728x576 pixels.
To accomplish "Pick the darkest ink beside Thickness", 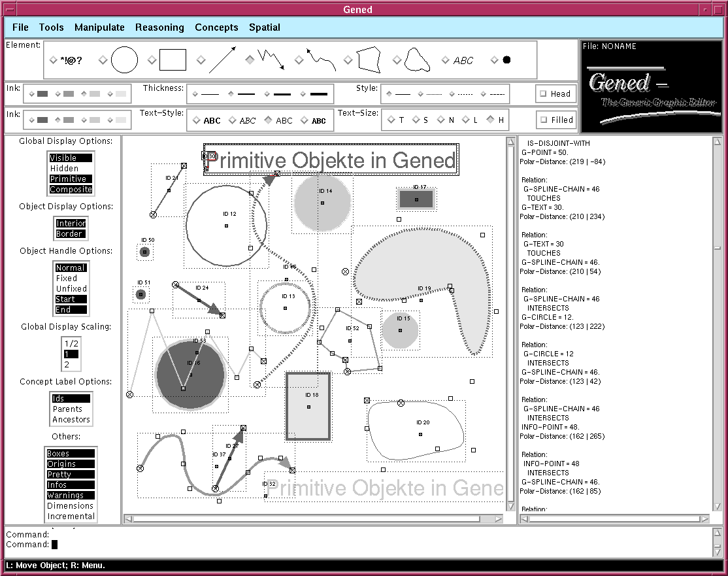I will pyautogui.click(x=39, y=94).
